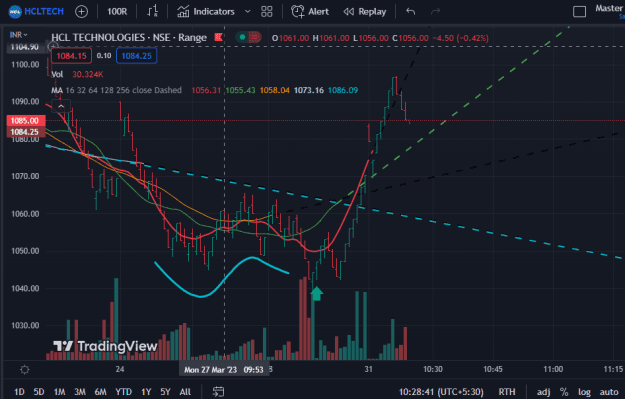Set date range to 5D
The width and height of the screenshot is (625, 399).
39,392
